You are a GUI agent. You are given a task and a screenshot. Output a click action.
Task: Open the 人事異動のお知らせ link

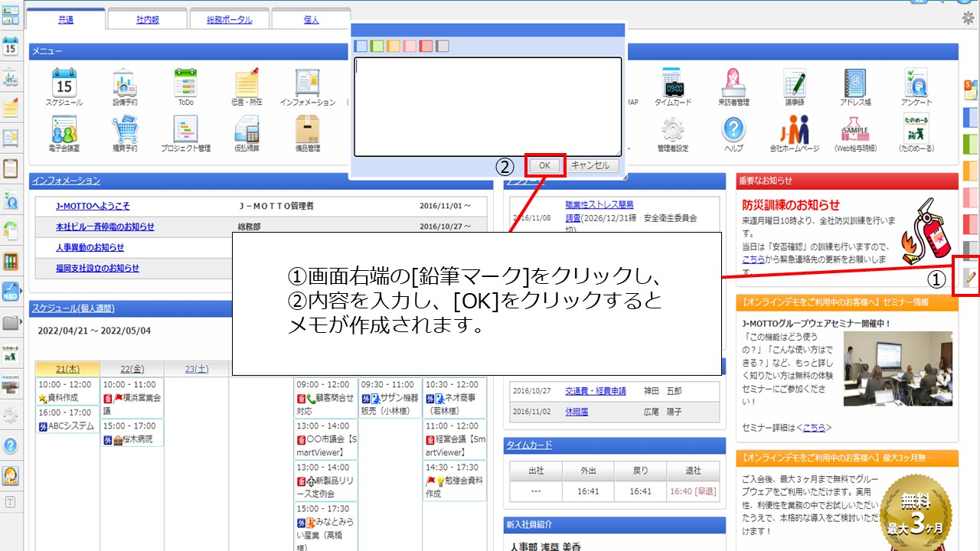tap(90, 247)
